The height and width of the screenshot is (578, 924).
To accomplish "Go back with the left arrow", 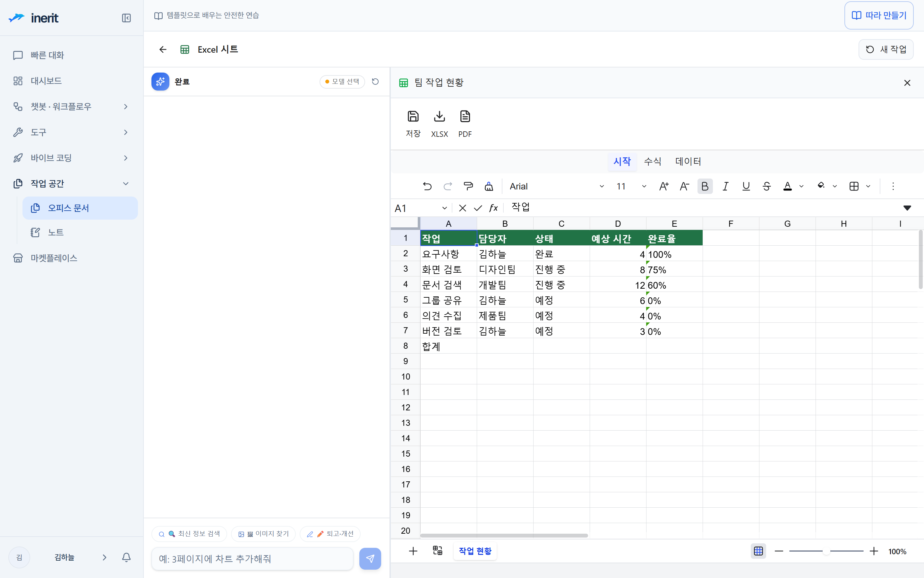I will click(163, 49).
